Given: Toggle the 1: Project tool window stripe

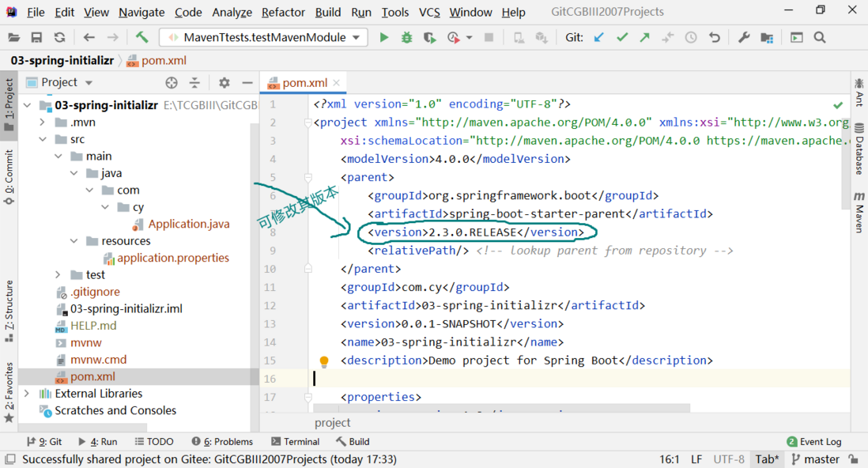Looking at the screenshot, I should 9,104.
